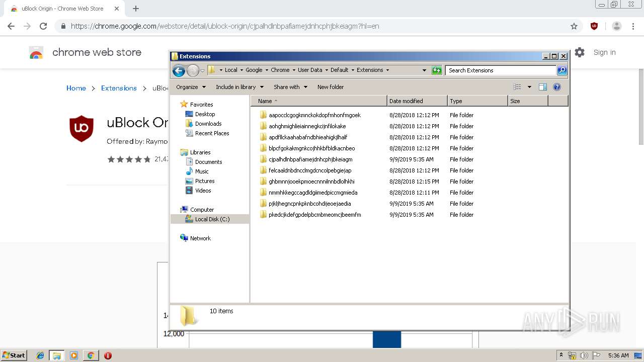The image size is (644, 362).
Task: Open the Chrome three-dot menu
Action: click(633, 26)
